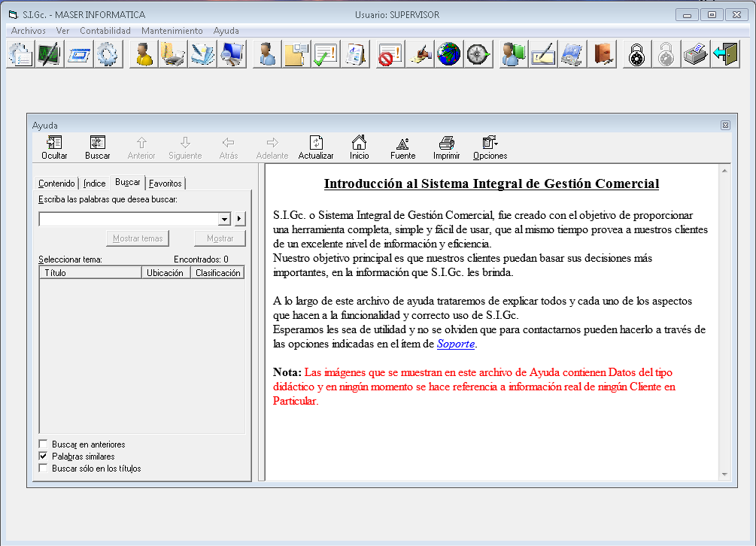
Task: Click the monitor with magnifier toolbar icon
Action: click(232, 54)
